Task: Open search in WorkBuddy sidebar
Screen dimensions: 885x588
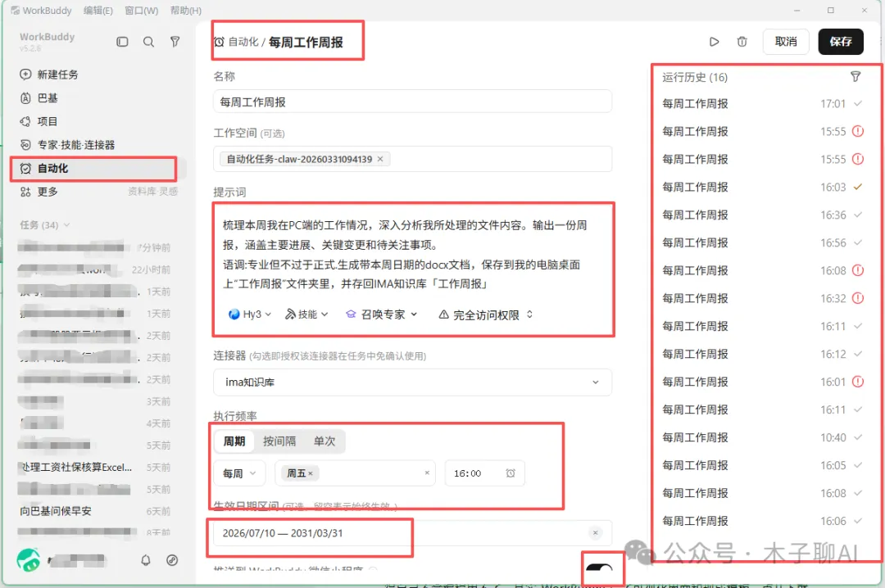Action: point(148,42)
